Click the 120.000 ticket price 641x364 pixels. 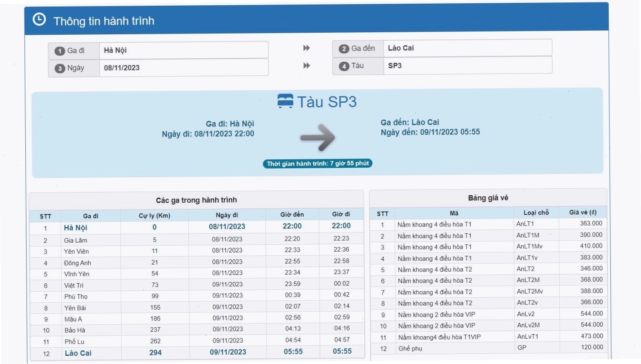592,347
